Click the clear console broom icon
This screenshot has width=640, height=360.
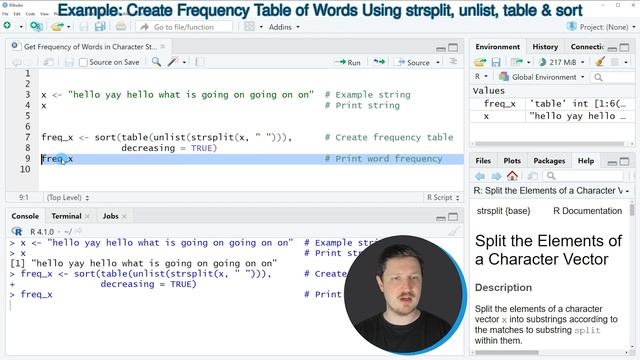tap(453, 231)
